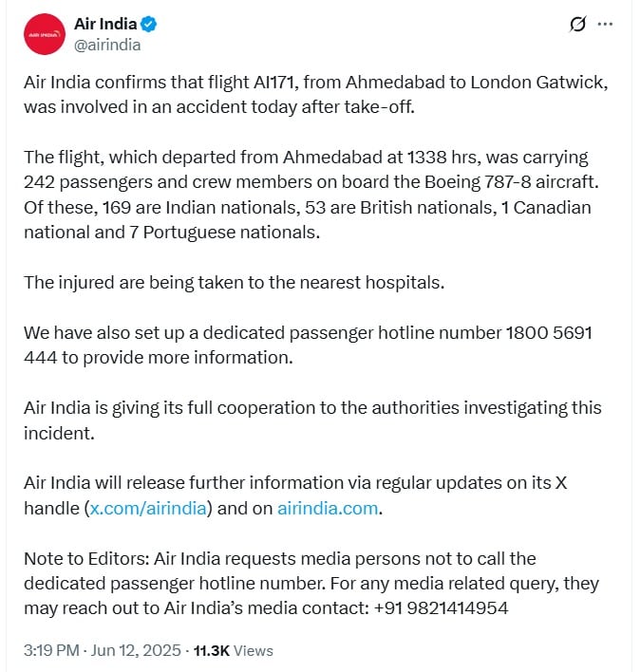Image resolution: width=640 pixels, height=672 pixels.
Task: Click paragraph about 1338 hrs departure
Action: click(x=311, y=195)
